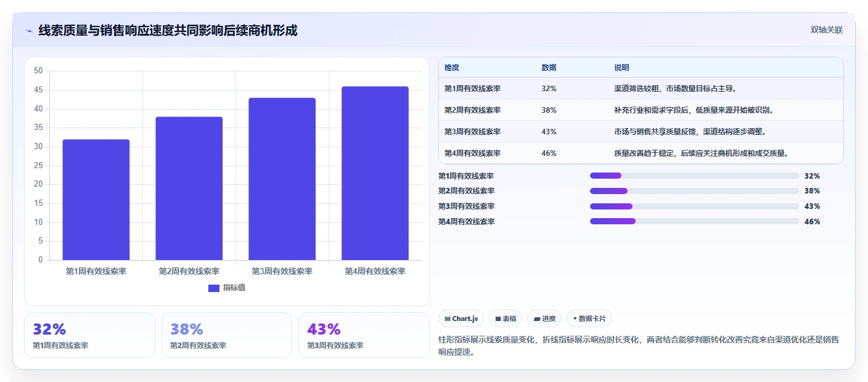Click the 第4周有效线索率 progress bar

click(x=694, y=221)
